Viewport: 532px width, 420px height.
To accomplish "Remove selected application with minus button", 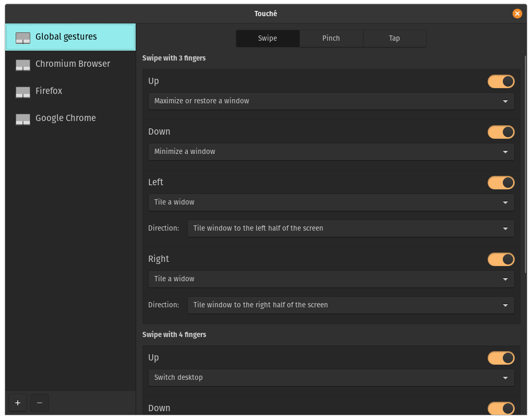I will [40, 403].
